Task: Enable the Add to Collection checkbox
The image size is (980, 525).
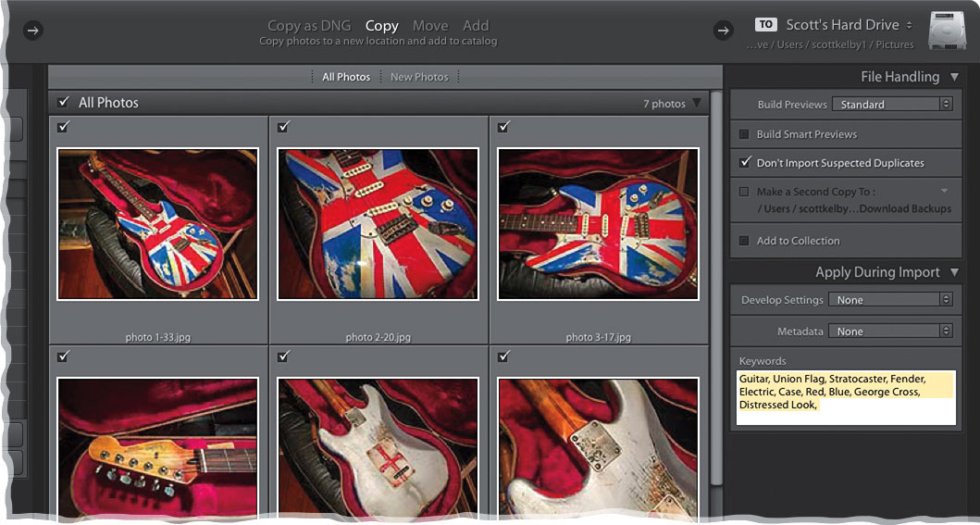Action: (x=744, y=241)
